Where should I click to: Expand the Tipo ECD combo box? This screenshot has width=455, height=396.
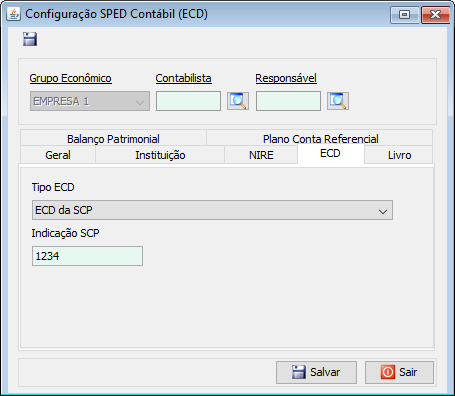pyautogui.click(x=212, y=210)
